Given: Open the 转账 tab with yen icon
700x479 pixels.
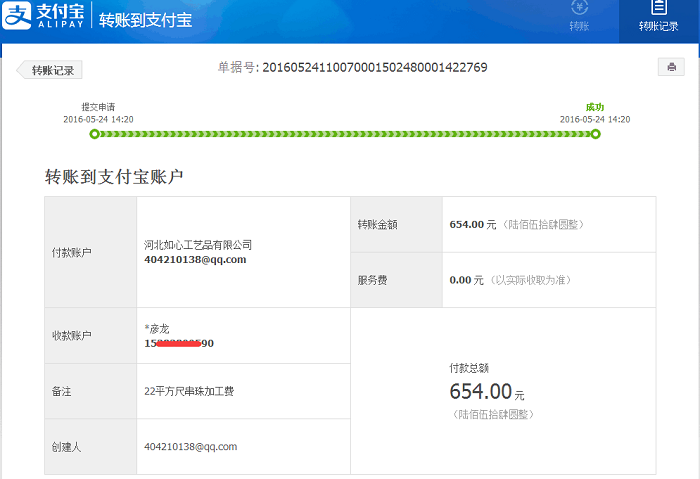Looking at the screenshot, I should (579, 16).
